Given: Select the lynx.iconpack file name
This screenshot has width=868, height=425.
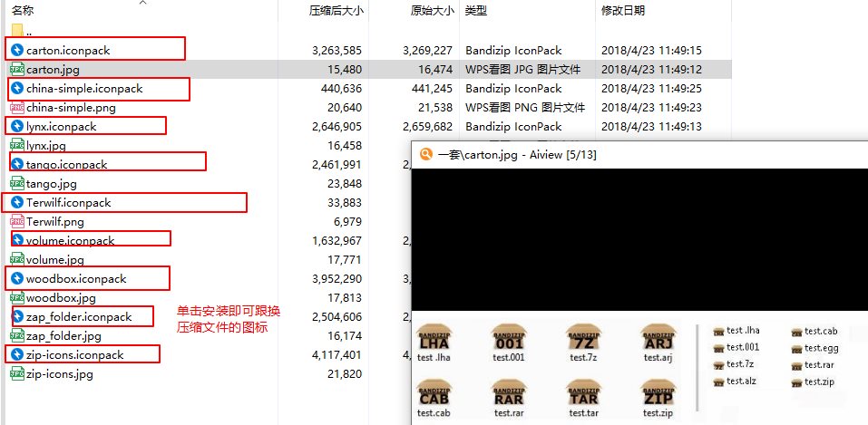Looking at the screenshot, I should pos(62,127).
